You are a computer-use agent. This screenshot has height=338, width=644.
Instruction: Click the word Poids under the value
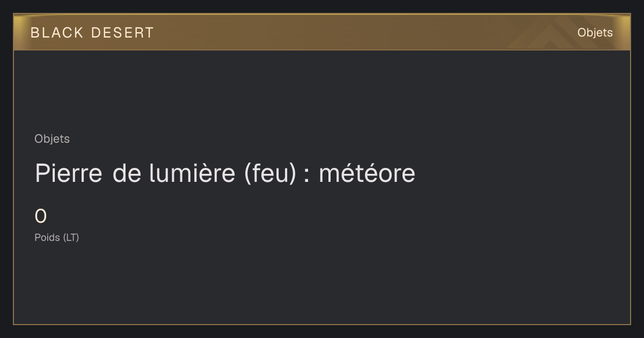(47, 238)
